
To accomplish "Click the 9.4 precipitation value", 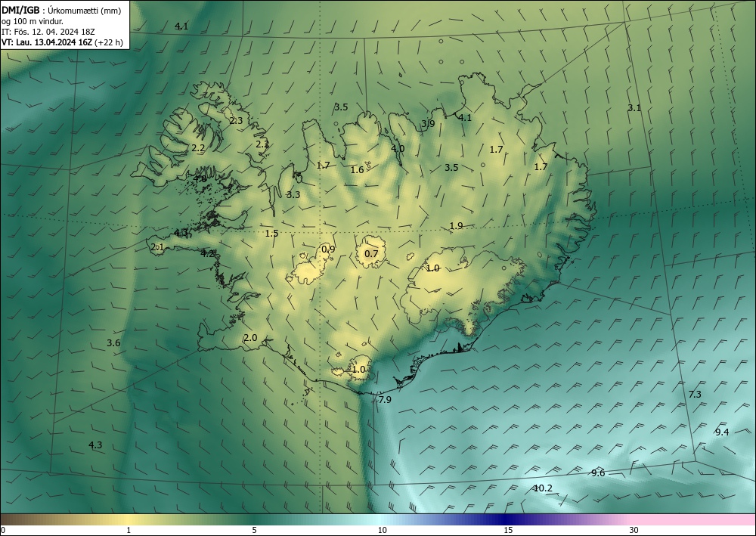I will [x=722, y=432].
